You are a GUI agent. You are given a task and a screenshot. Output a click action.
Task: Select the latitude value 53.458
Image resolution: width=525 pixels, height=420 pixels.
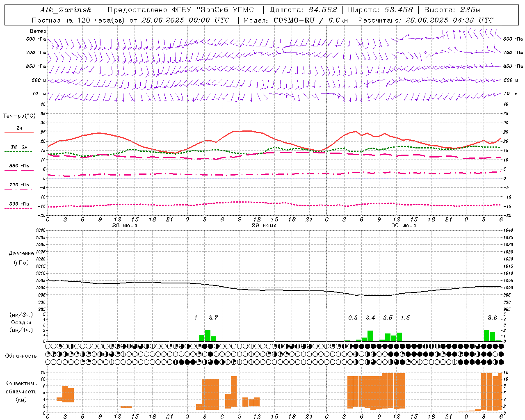pos(399,10)
